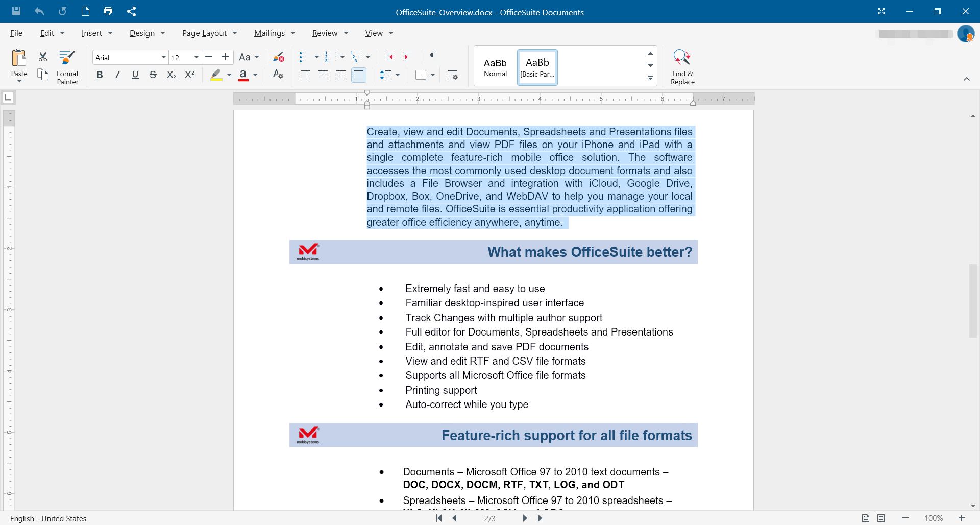Open the font color dropdown arrow
The height and width of the screenshot is (525, 980).
[x=255, y=75]
